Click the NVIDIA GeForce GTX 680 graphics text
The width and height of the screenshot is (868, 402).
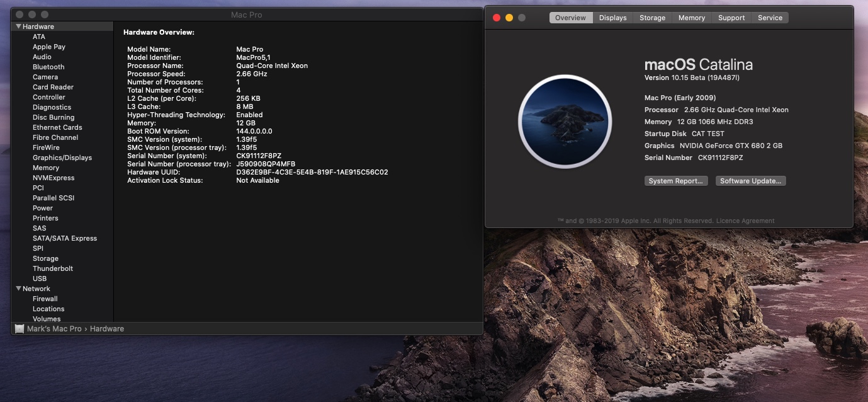[x=731, y=146]
